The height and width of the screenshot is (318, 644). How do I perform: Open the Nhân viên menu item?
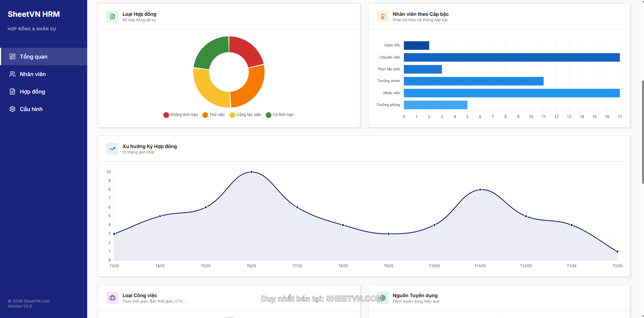point(33,74)
